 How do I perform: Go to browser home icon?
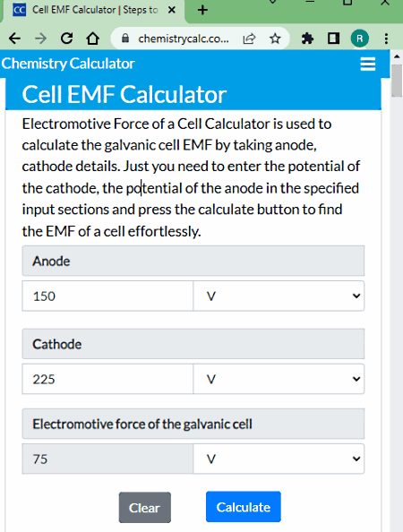92,39
